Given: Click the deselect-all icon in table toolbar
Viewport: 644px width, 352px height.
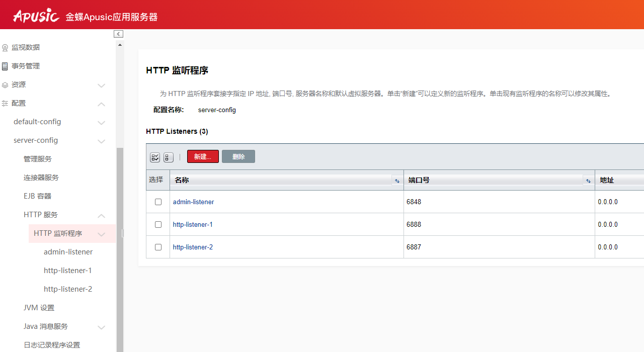Looking at the screenshot, I should coord(169,157).
